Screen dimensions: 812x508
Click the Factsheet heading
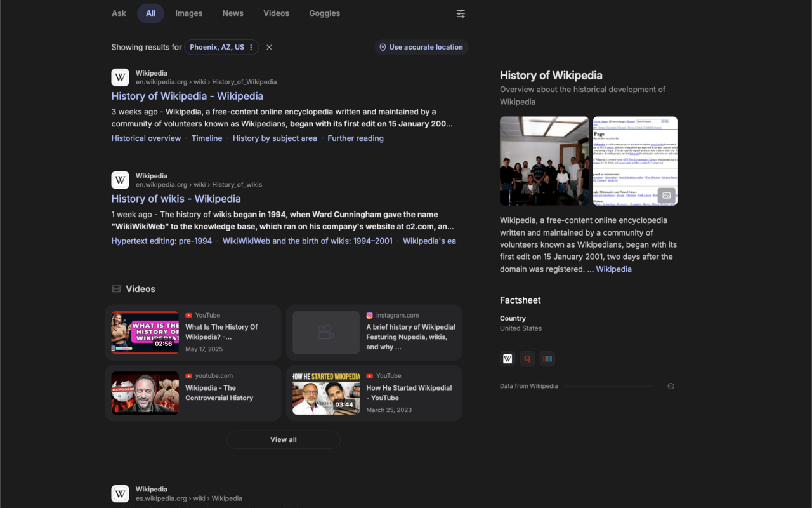520,300
